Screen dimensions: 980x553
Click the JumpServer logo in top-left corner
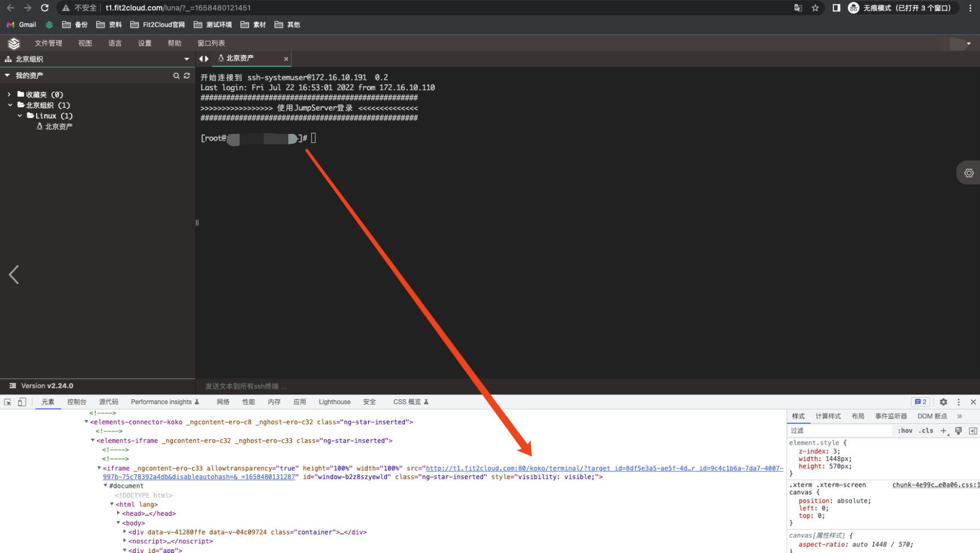[13, 43]
